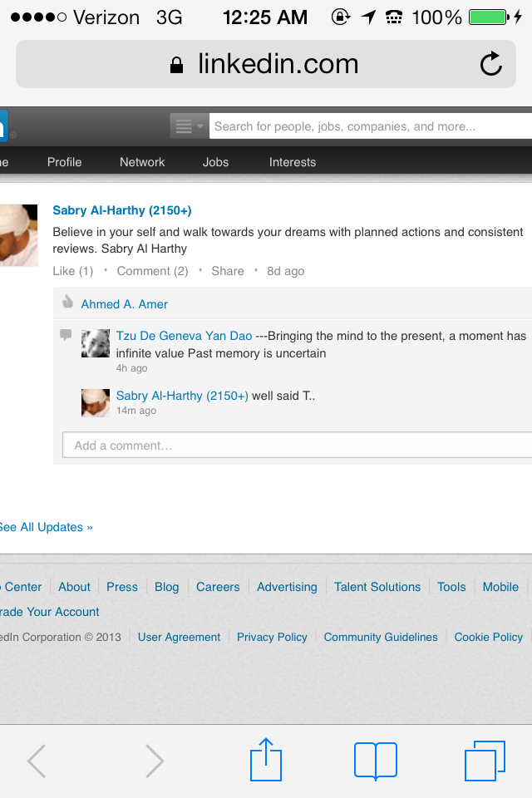The height and width of the screenshot is (798, 532).
Task: Tap the Safari reload page icon
Action: (491, 64)
